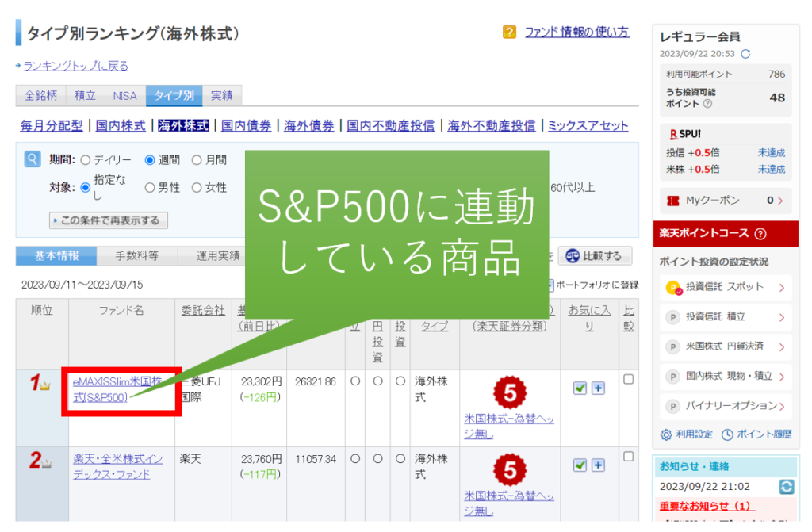Screen dimensions: 812x532
Task: Sort by the 比較 column header
Action: click(x=629, y=318)
